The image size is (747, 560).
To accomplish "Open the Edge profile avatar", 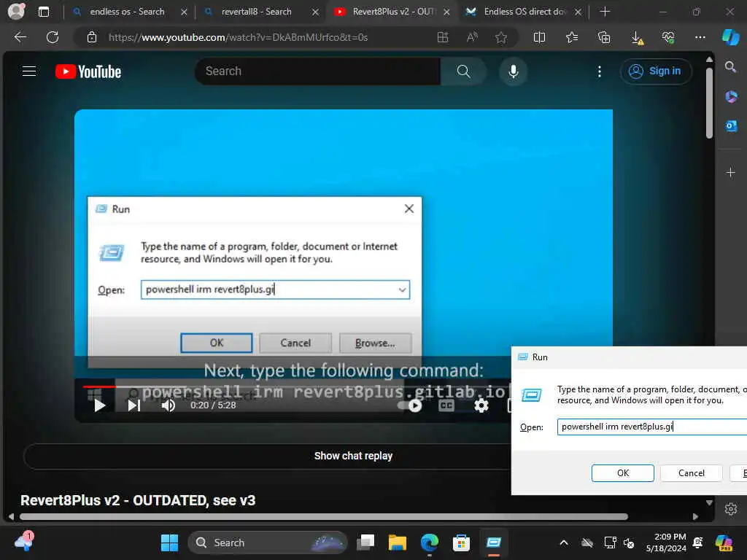I will tap(16, 12).
